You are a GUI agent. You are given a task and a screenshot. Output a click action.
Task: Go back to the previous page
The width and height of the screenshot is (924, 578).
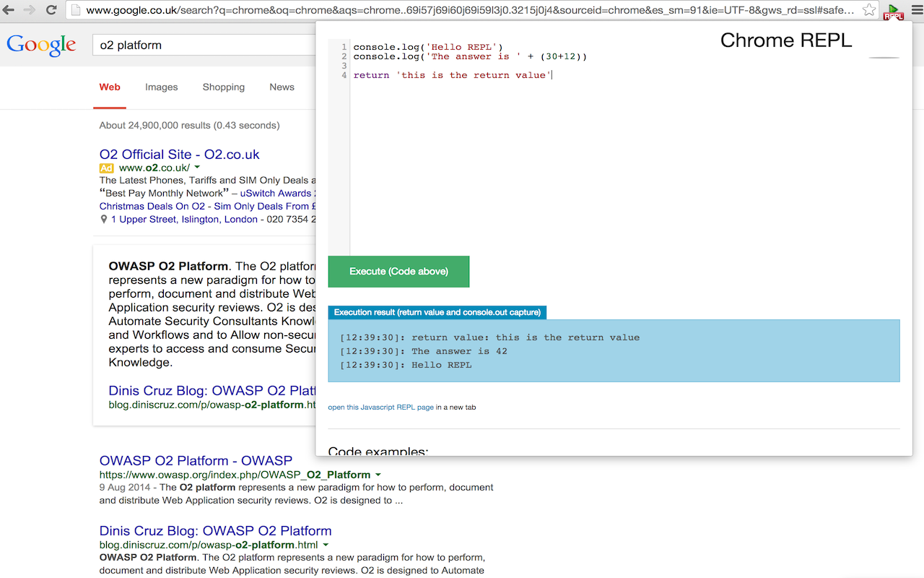tap(9, 10)
